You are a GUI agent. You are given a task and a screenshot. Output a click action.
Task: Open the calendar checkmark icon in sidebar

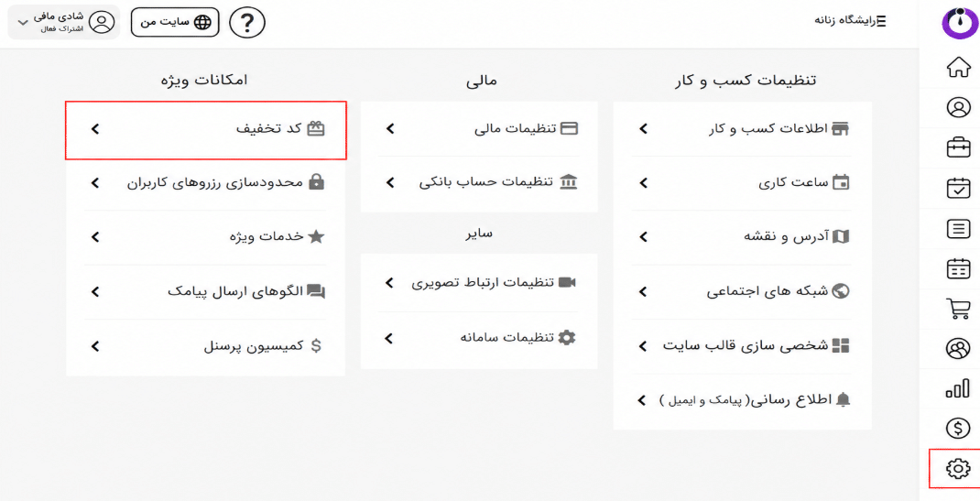point(958,188)
